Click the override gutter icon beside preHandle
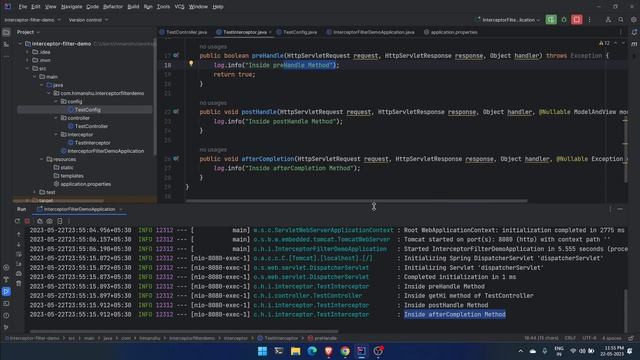The image size is (640, 360). coord(176,55)
